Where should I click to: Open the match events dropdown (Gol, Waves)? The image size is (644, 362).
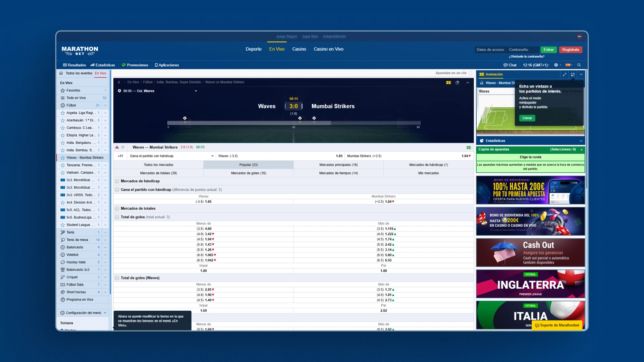pyautogui.click(x=196, y=91)
